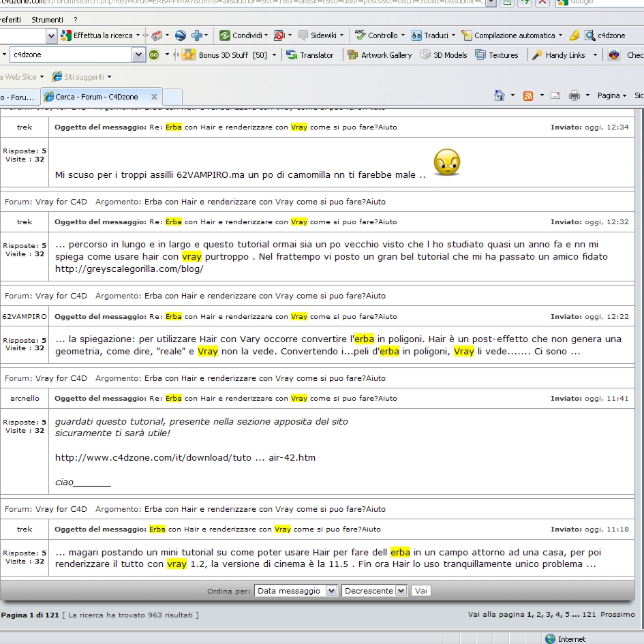Expand the Siti suggeriti dropdown
The height and width of the screenshot is (644, 644).
109,77
